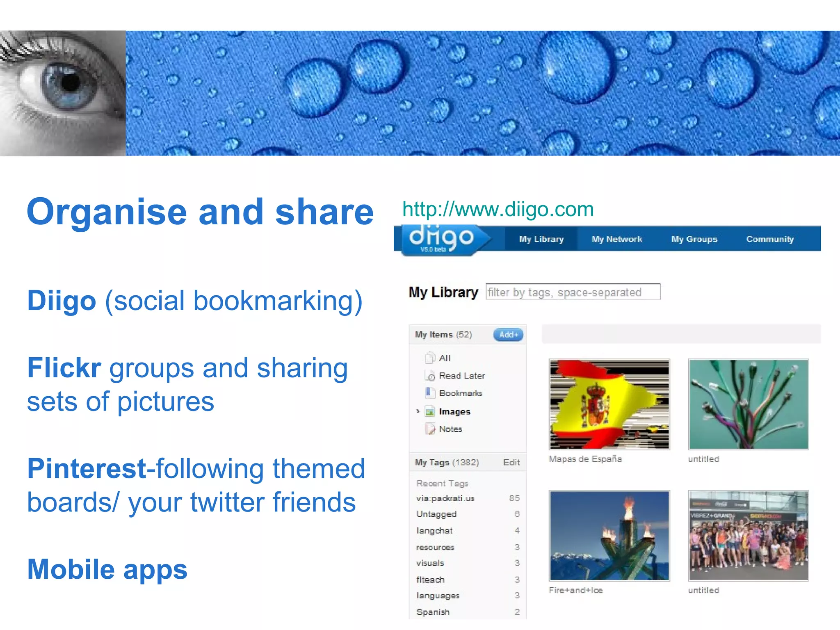Click the Bookmarks book icon

click(430, 393)
